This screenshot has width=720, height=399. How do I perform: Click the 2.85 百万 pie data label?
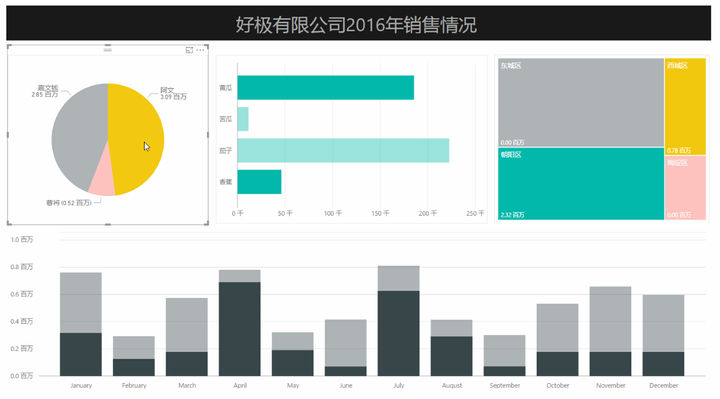click(x=45, y=91)
